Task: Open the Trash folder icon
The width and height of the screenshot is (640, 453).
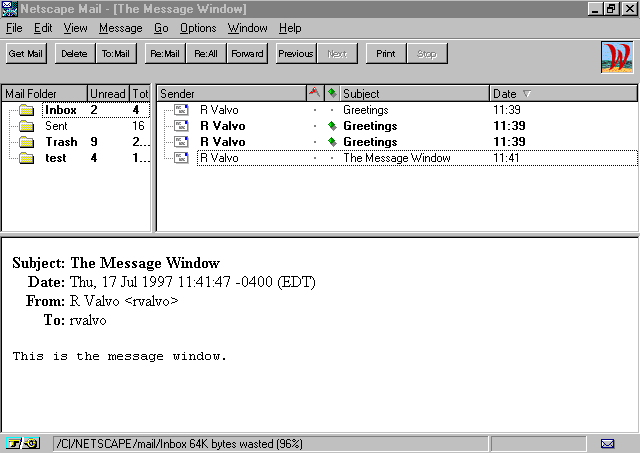Action: pyautogui.click(x=27, y=142)
